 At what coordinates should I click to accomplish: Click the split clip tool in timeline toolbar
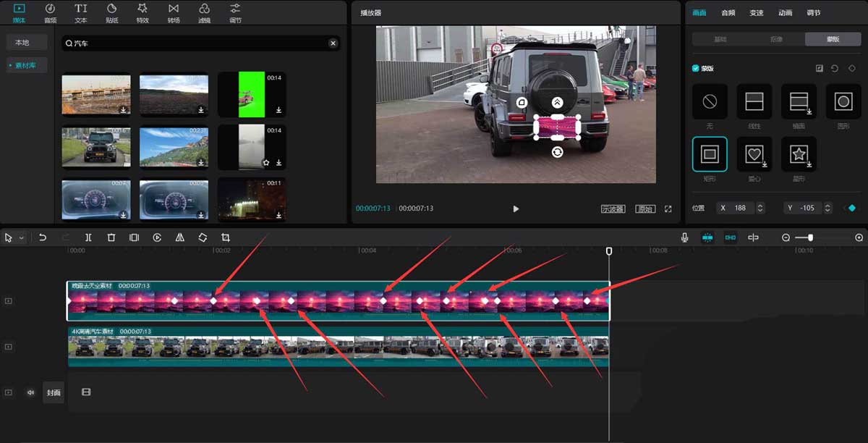pyautogui.click(x=88, y=237)
